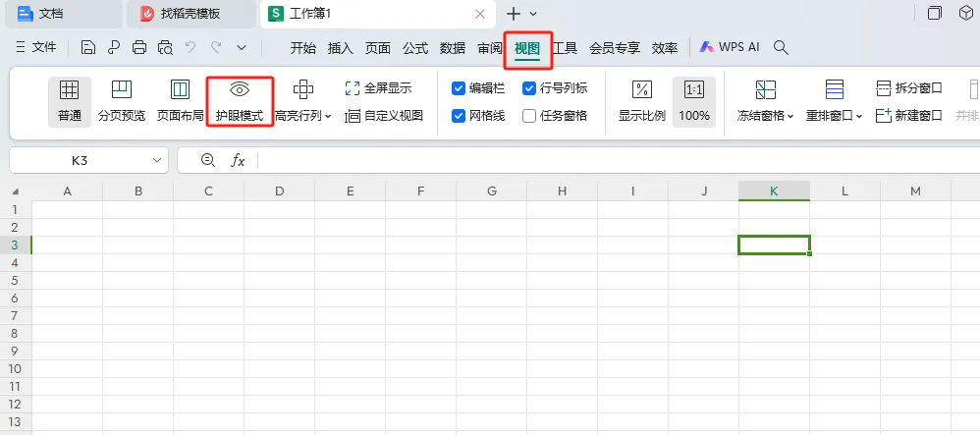Uncheck the 行号列标 headings checkbox
Image resolution: width=980 pixels, height=435 pixels.
point(528,88)
